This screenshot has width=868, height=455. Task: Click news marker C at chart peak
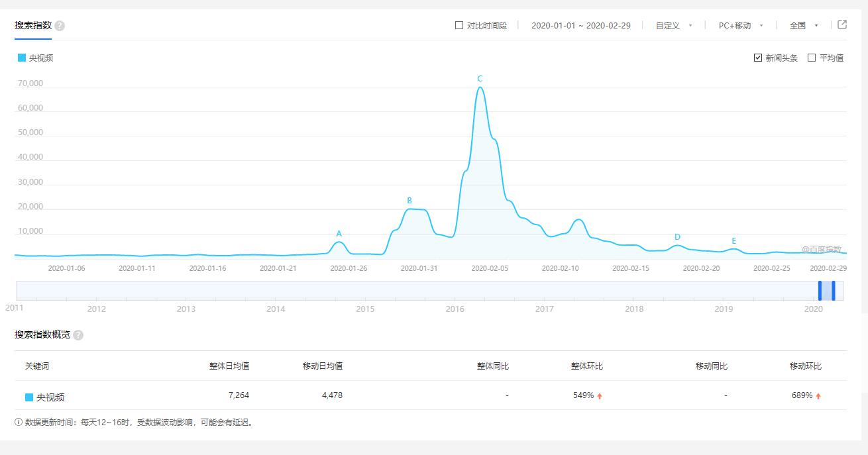480,79
